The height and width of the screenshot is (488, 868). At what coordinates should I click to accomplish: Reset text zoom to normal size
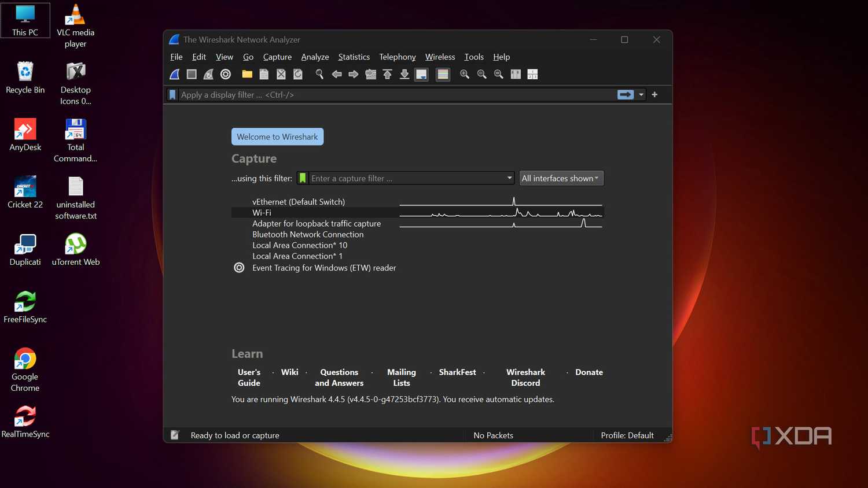click(x=498, y=74)
